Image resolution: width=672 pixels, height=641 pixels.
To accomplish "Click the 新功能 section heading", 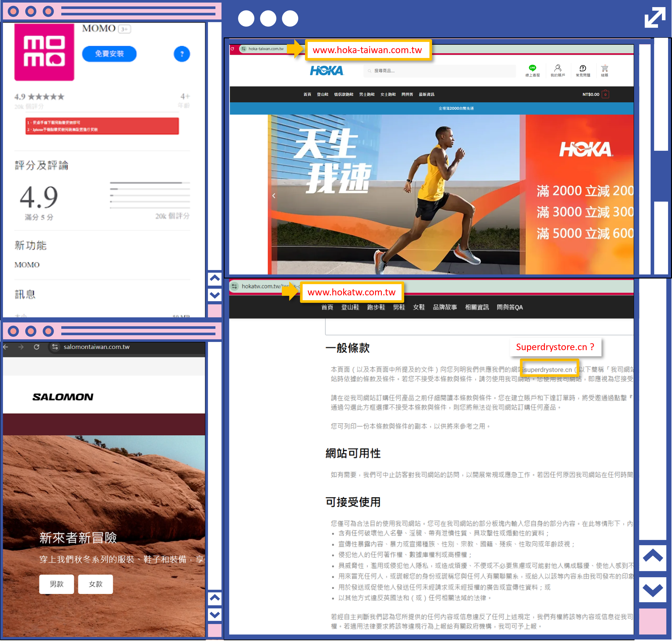I will point(30,245).
